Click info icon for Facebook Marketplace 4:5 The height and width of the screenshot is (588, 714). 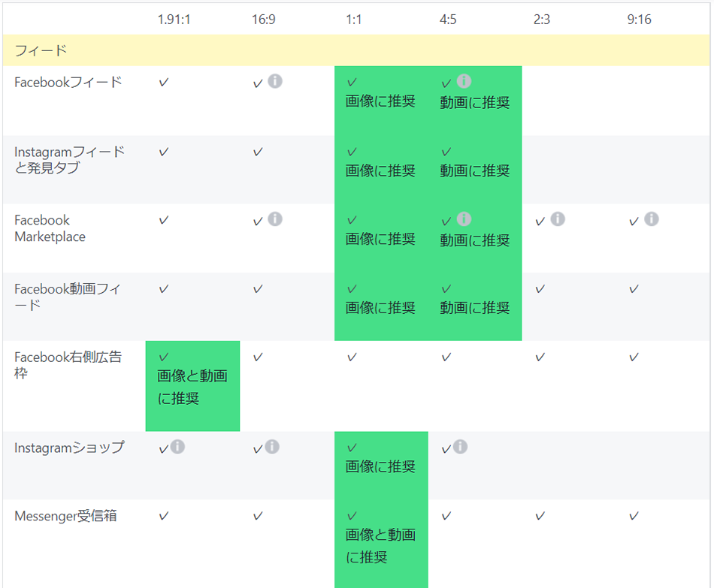[x=464, y=219]
